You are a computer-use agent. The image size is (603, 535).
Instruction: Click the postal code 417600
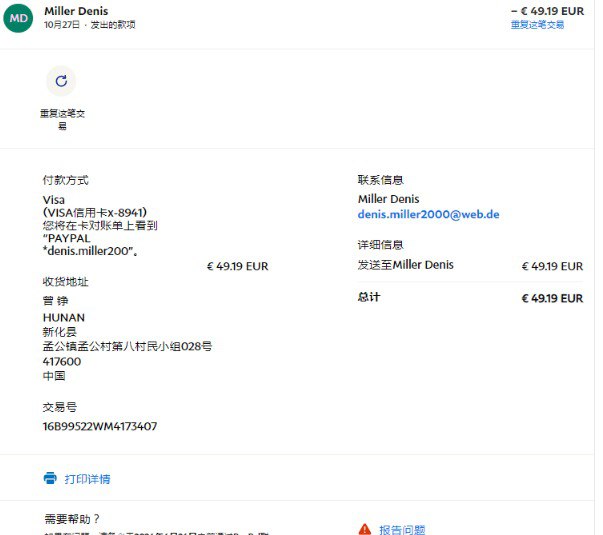(62, 362)
